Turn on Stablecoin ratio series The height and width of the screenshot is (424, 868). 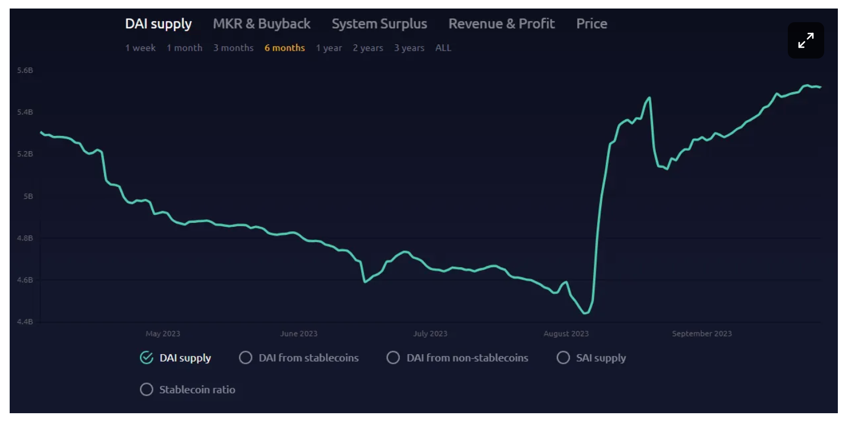pos(147,390)
